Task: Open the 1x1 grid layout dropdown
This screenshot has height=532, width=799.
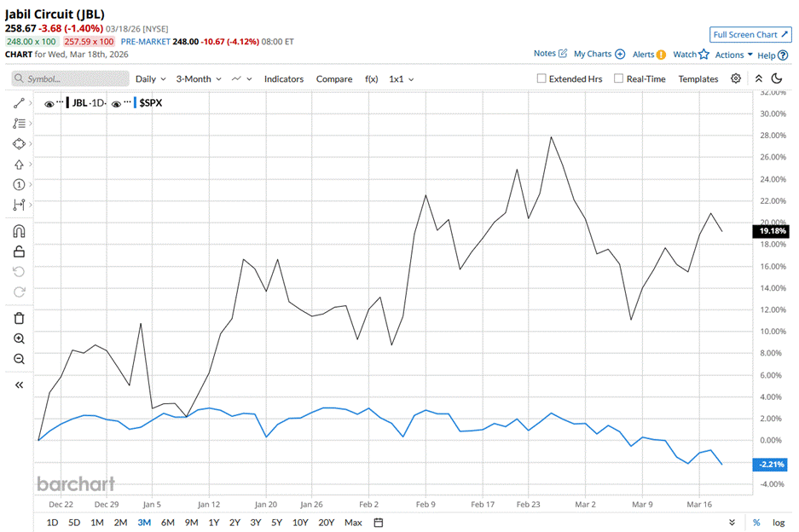Action: pos(401,79)
